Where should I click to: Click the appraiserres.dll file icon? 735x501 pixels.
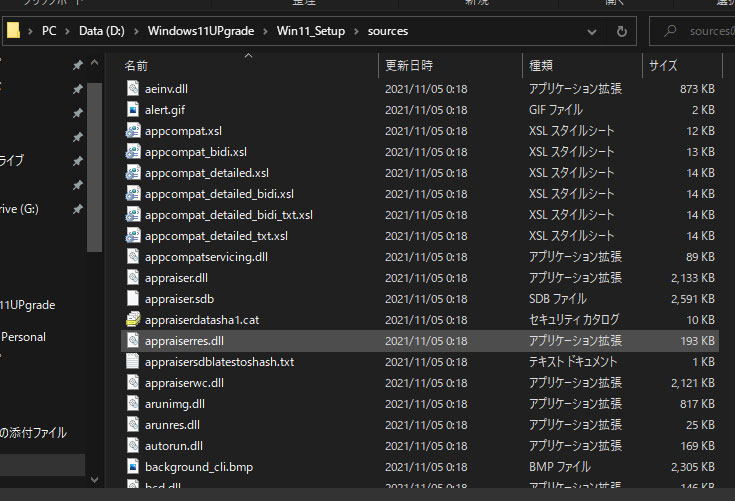click(x=133, y=341)
